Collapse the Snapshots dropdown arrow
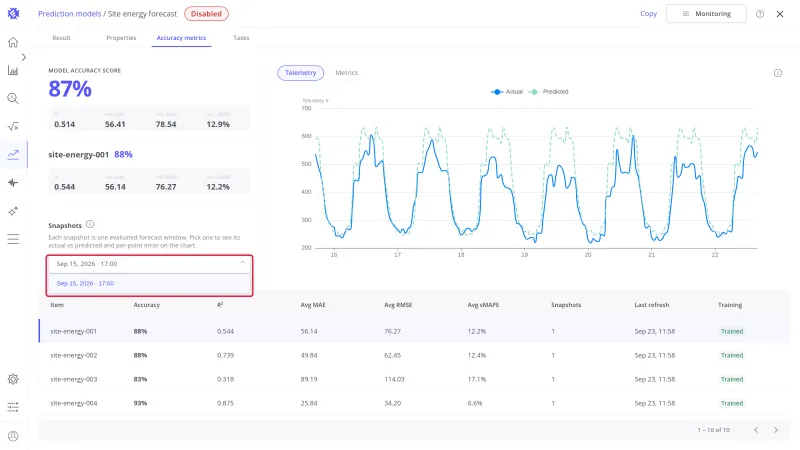 [242, 263]
